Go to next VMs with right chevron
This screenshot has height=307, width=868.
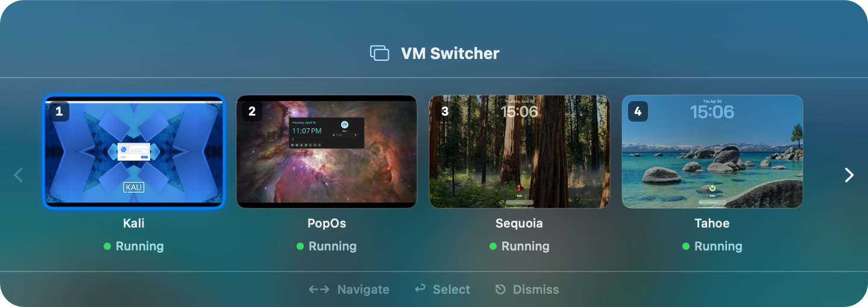[849, 175]
